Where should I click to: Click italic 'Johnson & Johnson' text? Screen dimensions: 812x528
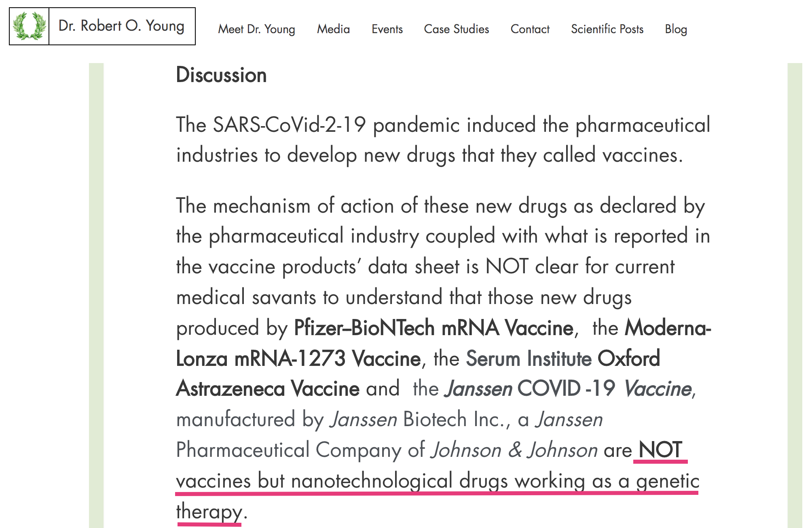514,450
